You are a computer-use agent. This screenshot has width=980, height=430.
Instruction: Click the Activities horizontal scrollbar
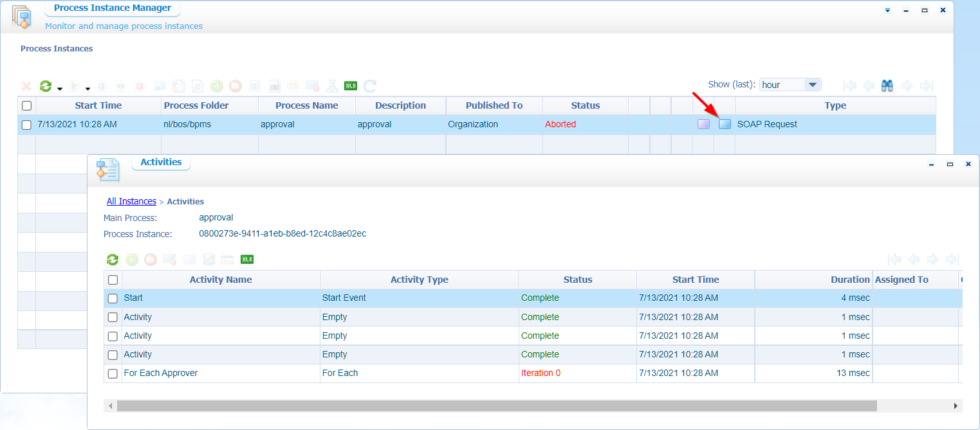pos(496,406)
